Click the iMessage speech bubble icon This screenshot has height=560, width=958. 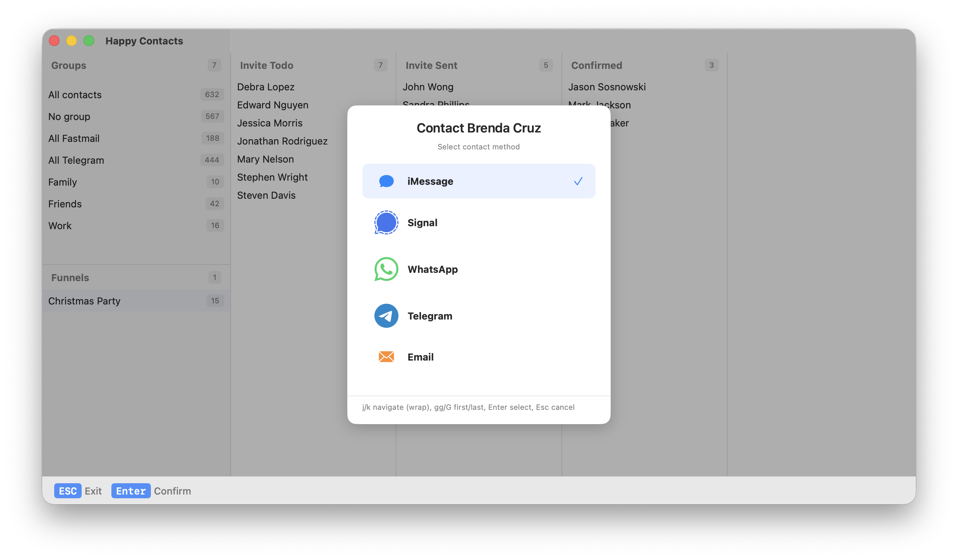pos(386,181)
